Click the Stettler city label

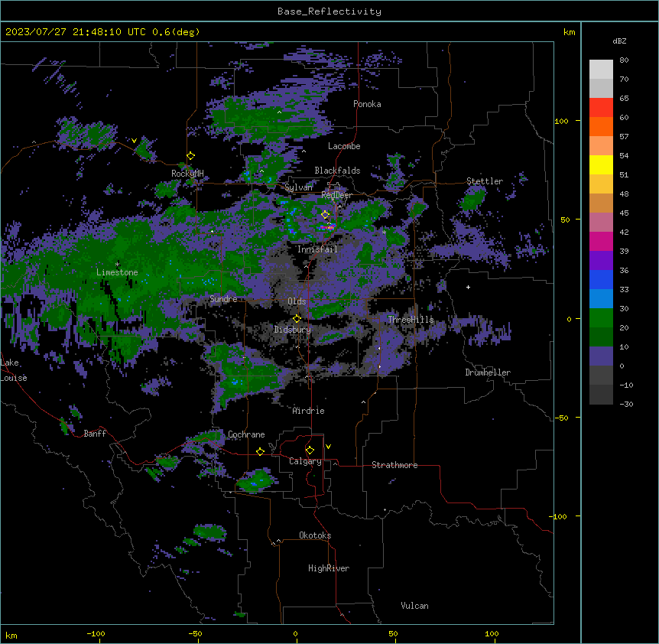point(485,181)
